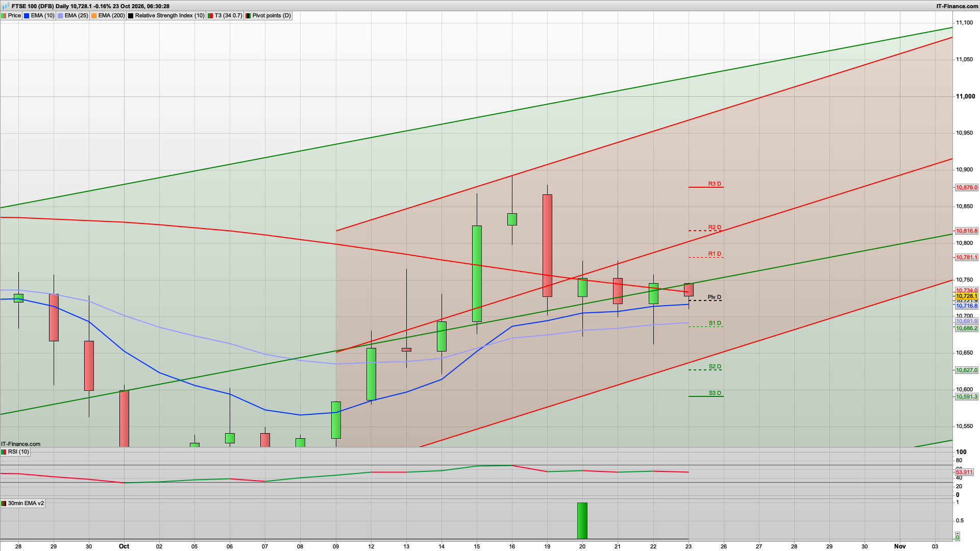Click the red candle on 29 Sep
The image size is (980, 551).
point(54,317)
